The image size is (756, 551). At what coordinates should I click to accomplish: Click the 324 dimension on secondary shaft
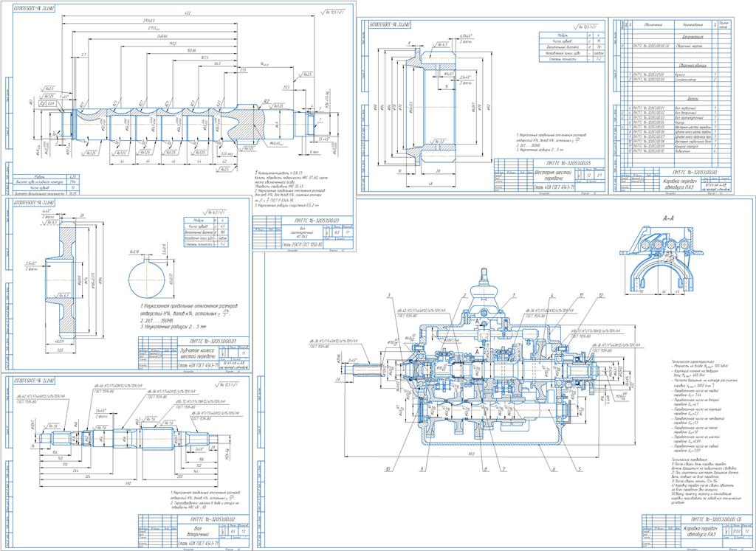87,476
